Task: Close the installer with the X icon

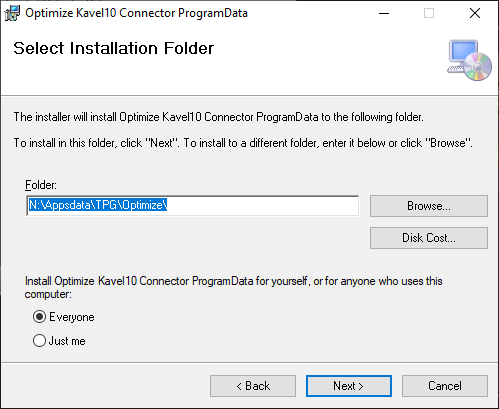Action: click(475, 13)
